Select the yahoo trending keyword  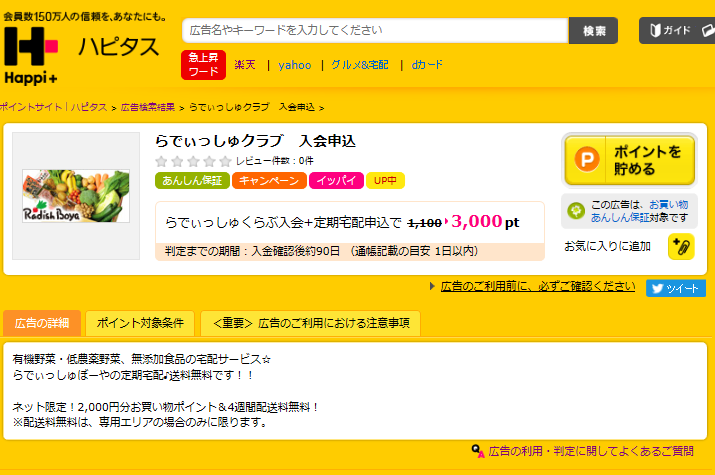(295, 65)
